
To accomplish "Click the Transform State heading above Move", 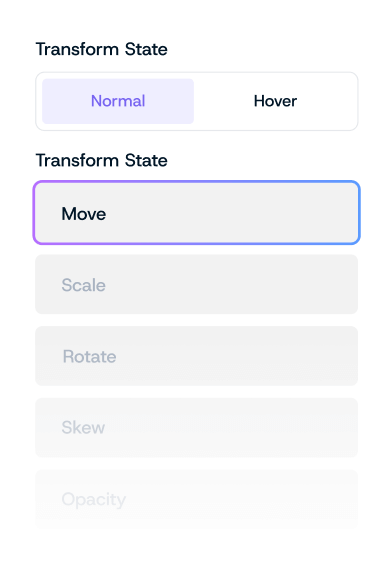I will 102,160.
